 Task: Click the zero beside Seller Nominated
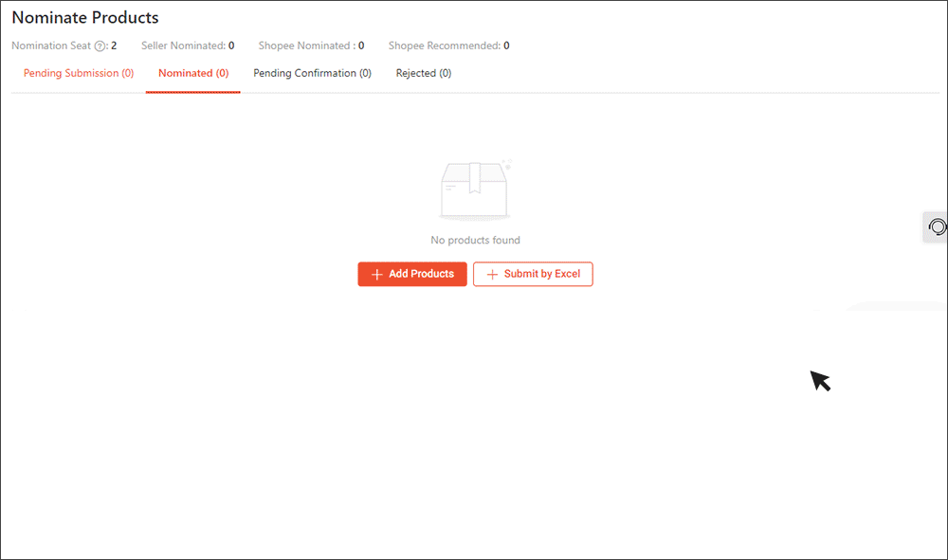[231, 45]
